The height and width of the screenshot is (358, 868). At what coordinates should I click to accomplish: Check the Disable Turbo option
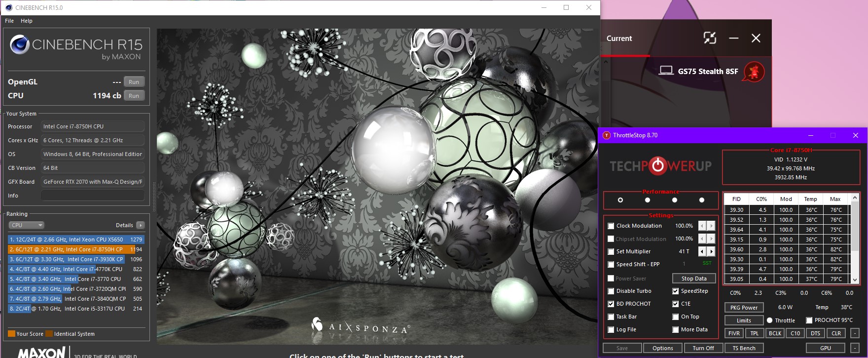click(x=611, y=291)
